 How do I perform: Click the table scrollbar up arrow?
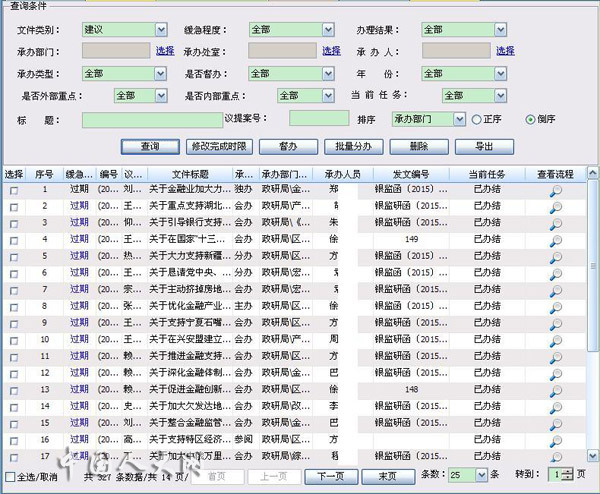tap(592, 173)
